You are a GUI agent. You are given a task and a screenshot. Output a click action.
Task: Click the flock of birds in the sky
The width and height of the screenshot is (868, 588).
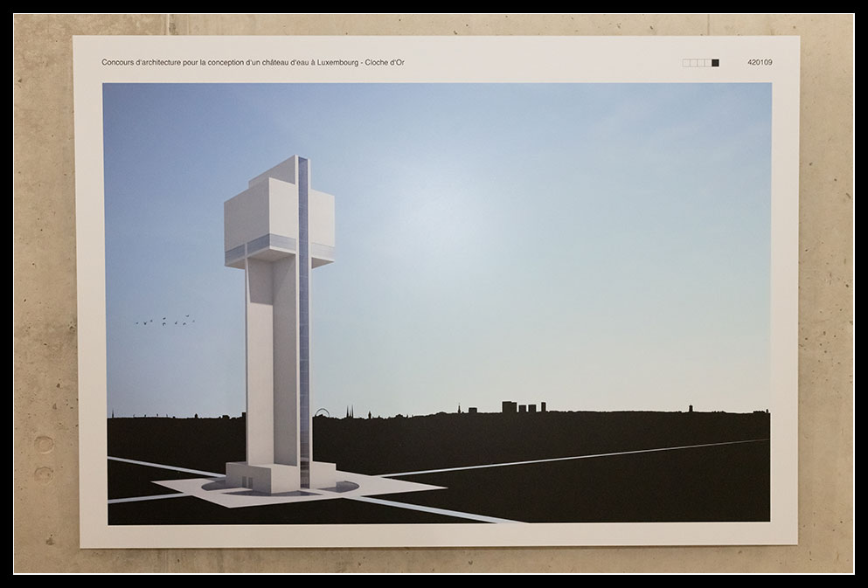[165, 321]
